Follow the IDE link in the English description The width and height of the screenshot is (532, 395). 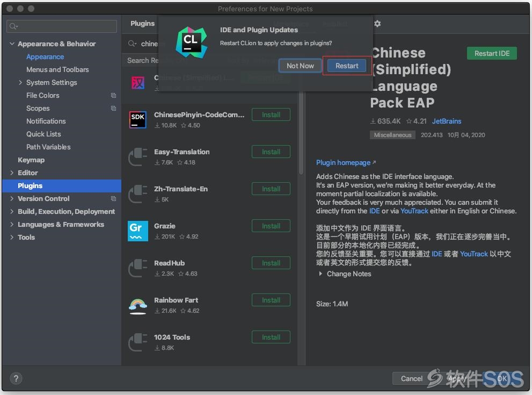coord(374,211)
